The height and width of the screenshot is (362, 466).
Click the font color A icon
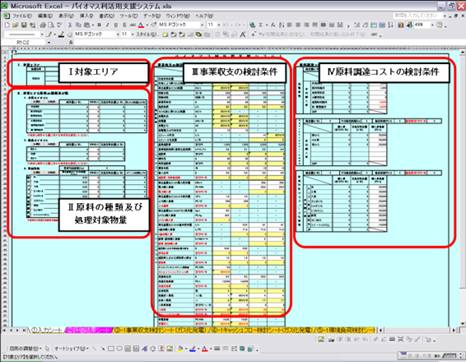tap(141, 25)
